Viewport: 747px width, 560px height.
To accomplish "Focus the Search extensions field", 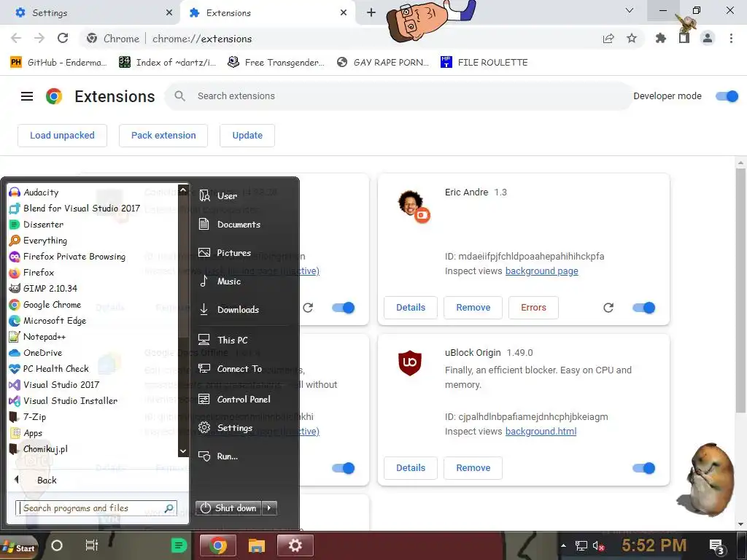I will 398,96.
